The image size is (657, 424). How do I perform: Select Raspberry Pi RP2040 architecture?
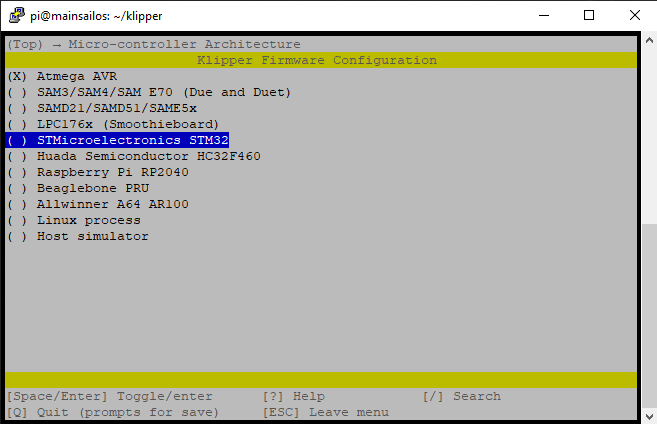pos(98,172)
